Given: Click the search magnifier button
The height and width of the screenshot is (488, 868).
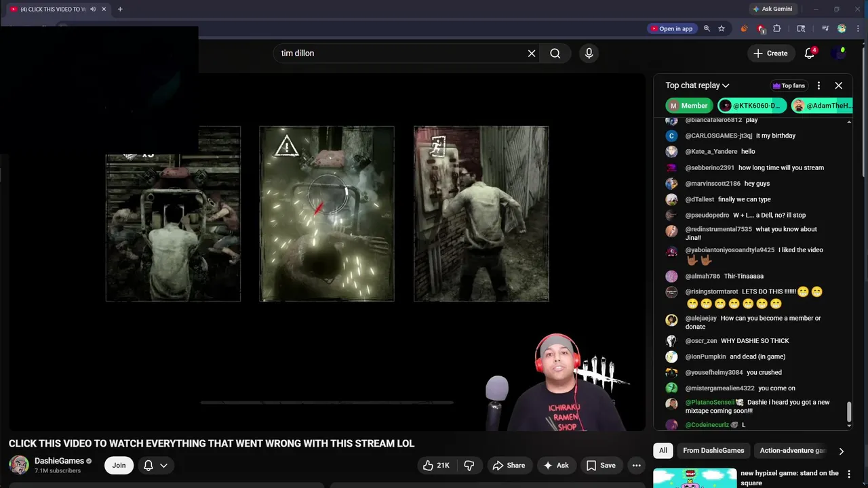Looking at the screenshot, I should coord(555,53).
